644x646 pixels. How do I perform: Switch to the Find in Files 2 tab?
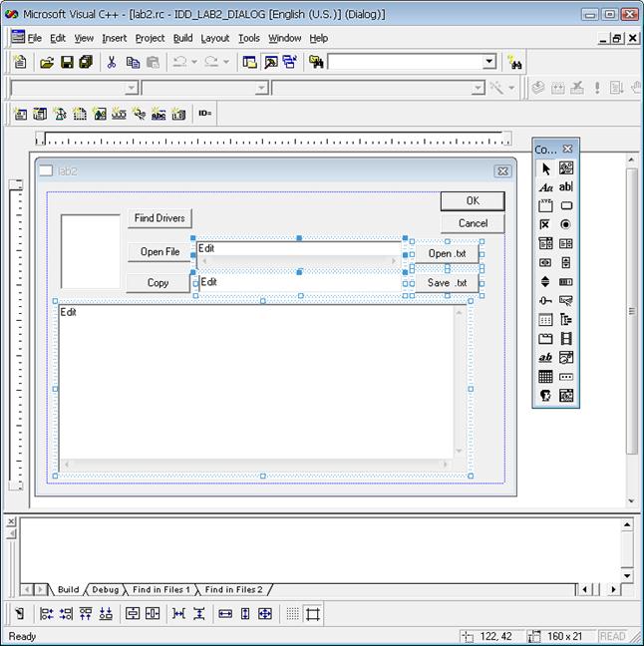tap(233, 589)
